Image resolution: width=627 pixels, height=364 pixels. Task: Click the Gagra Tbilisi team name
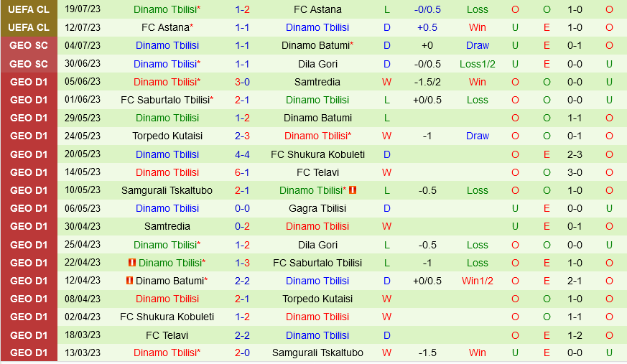pos(317,208)
